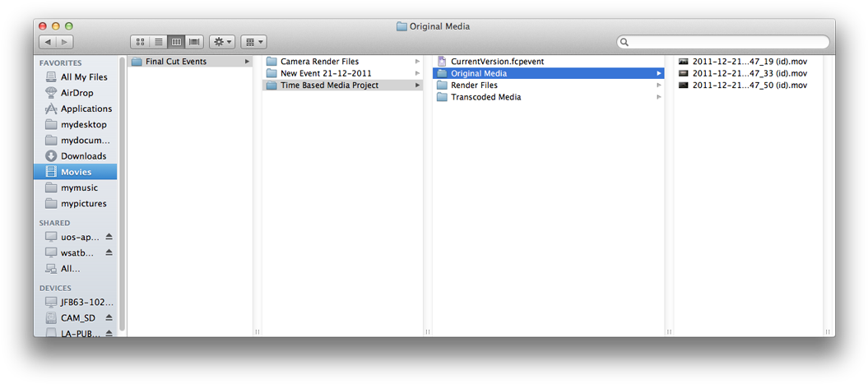Click folder icon of Transcoded Media

(x=442, y=97)
